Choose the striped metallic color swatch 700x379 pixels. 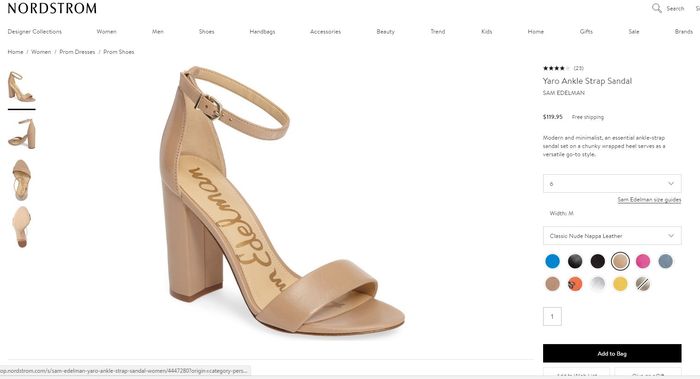(x=643, y=284)
